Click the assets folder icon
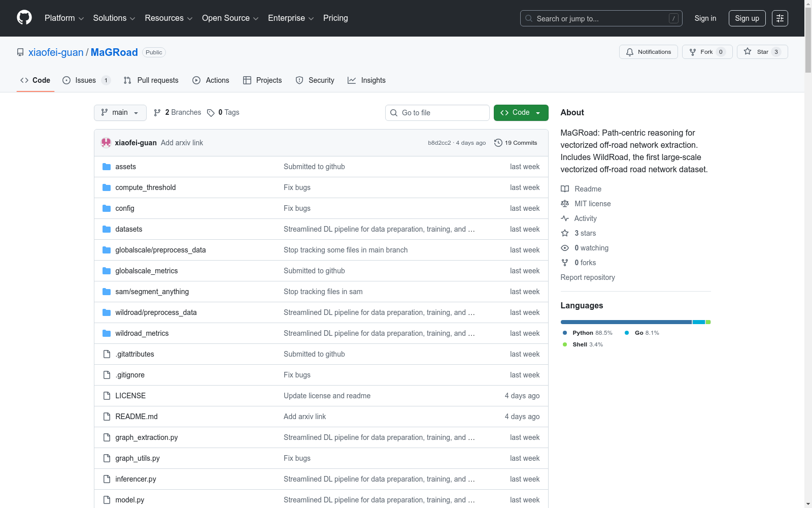 tap(107, 167)
